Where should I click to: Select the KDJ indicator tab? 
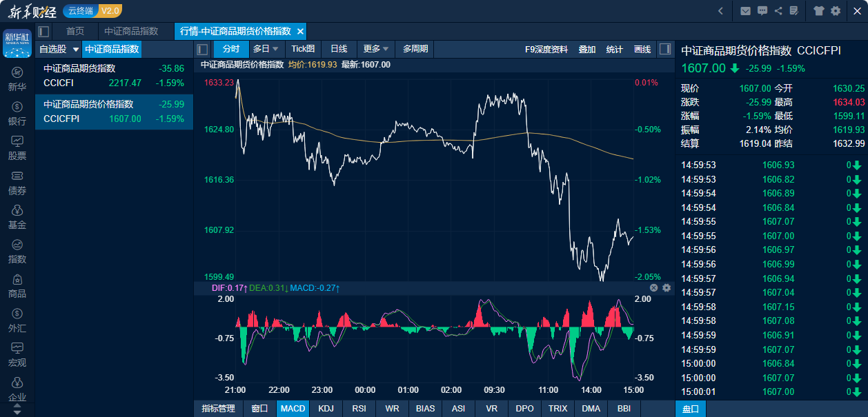tap(326, 408)
